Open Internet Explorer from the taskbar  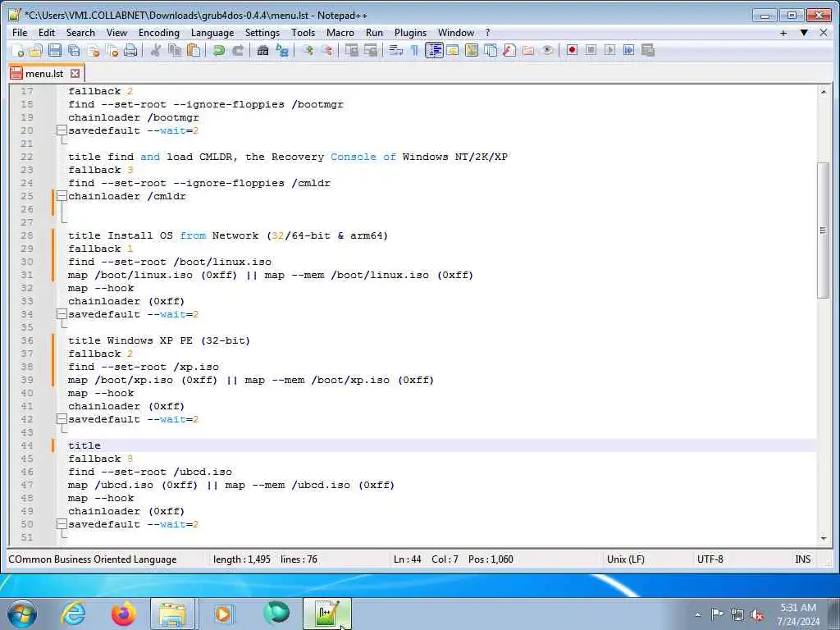73,614
